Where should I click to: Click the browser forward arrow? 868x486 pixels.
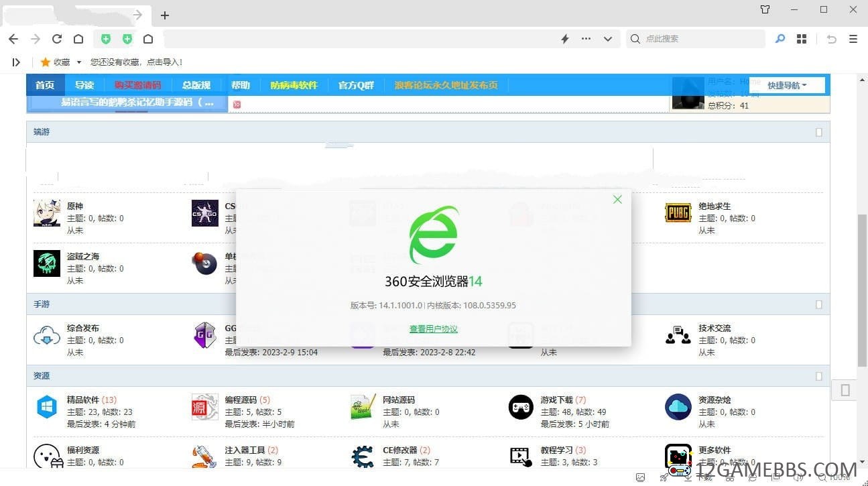(36, 39)
